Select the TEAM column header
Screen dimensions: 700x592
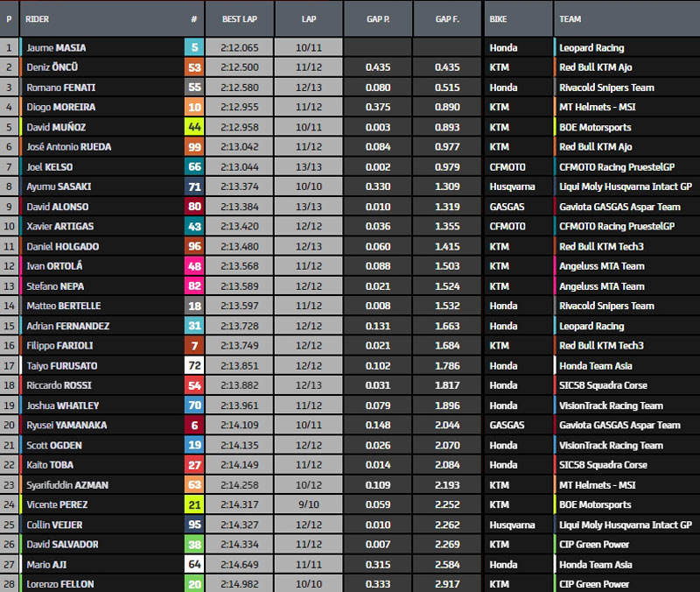coord(570,18)
